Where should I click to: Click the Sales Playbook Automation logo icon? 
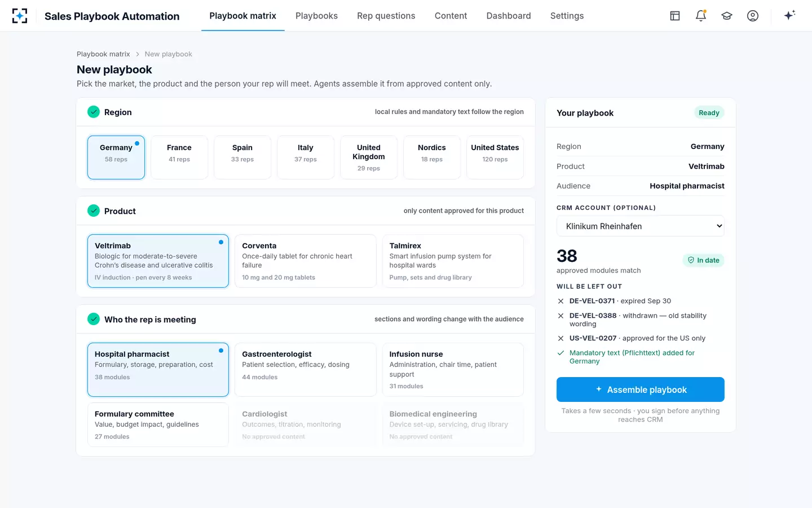pos(20,16)
